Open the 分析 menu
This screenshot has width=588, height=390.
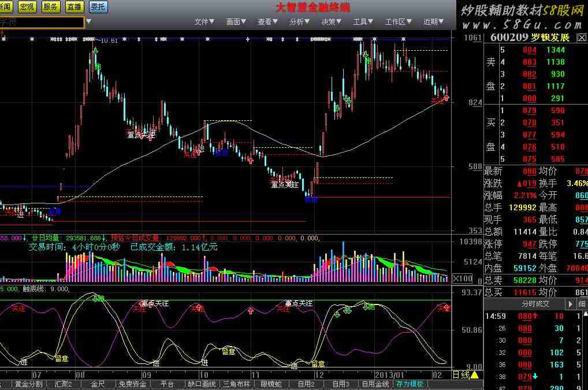click(x=299, y=22)
